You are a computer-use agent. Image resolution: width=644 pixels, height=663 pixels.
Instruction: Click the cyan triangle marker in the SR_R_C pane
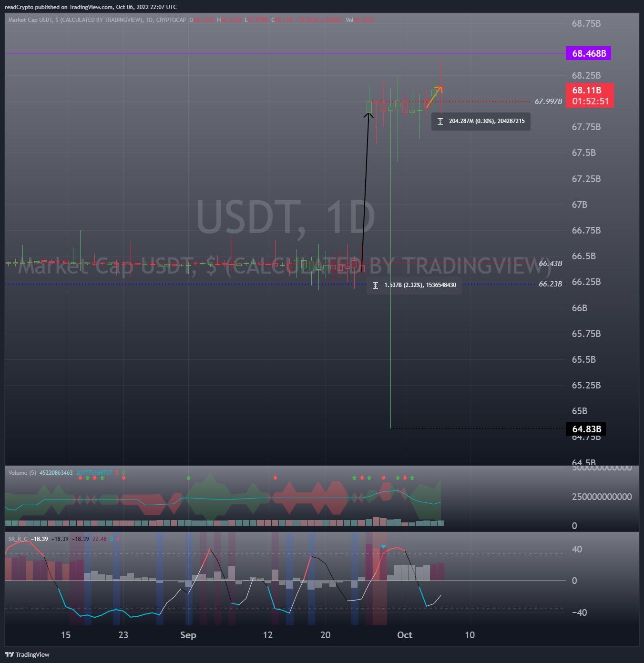pos(383,547)
